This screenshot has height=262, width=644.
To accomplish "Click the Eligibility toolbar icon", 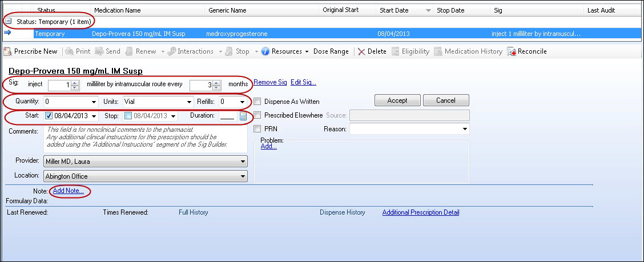I will pyautogui.click(x=395, y=51).
